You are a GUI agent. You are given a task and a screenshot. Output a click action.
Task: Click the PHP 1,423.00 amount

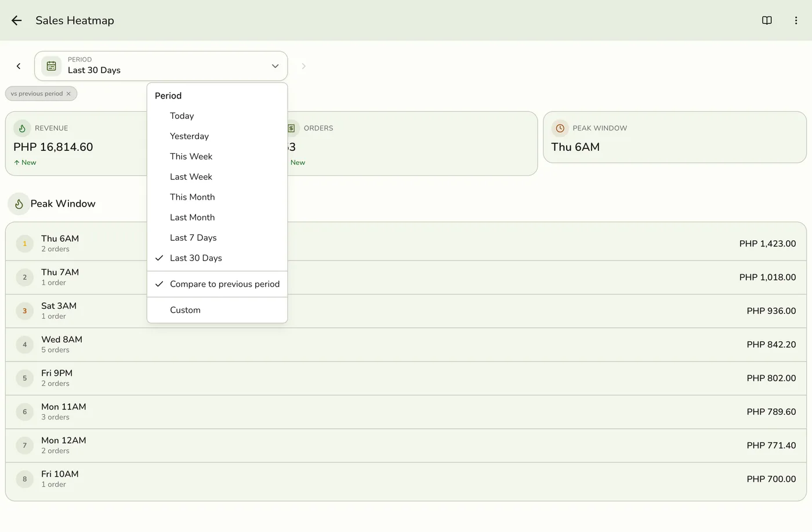(767, 244)
